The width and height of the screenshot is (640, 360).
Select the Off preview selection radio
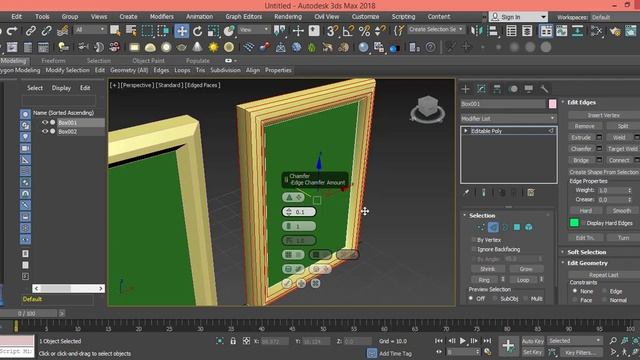pyautogui.click(x=471, y=299)
